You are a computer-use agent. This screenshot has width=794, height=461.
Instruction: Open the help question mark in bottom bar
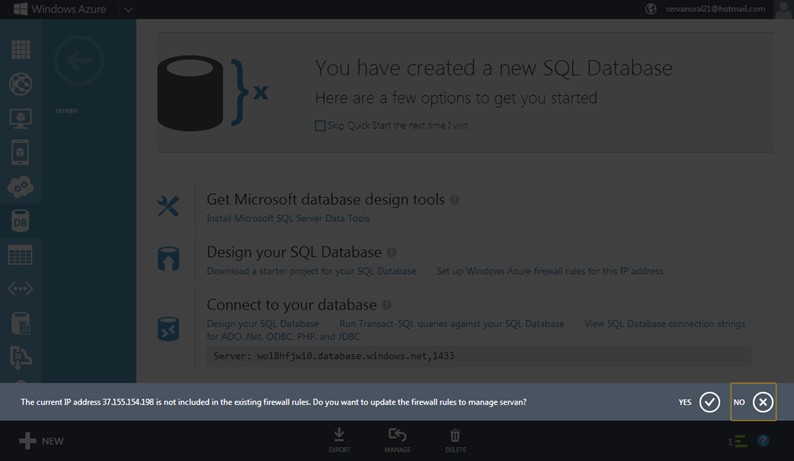763,441
